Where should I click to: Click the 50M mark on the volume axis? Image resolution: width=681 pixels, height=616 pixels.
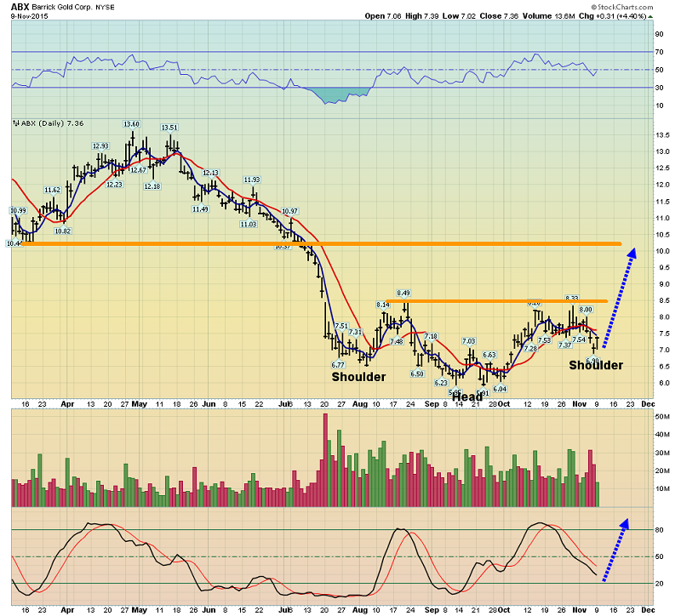[662, 417]
